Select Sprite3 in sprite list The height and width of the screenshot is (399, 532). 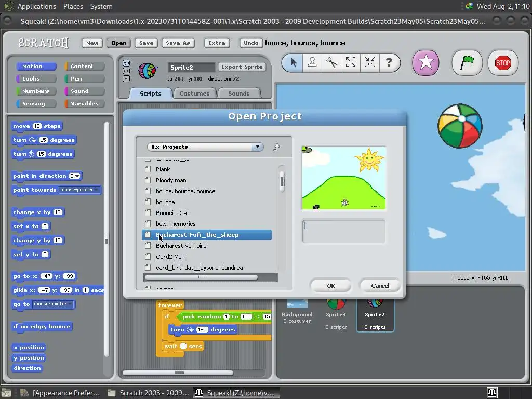[336, 314]
